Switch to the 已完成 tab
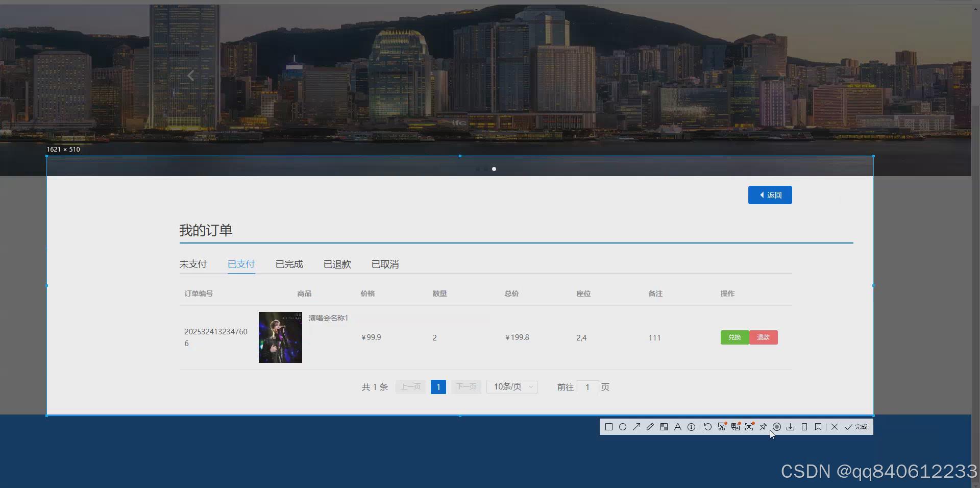 point(289,264)
